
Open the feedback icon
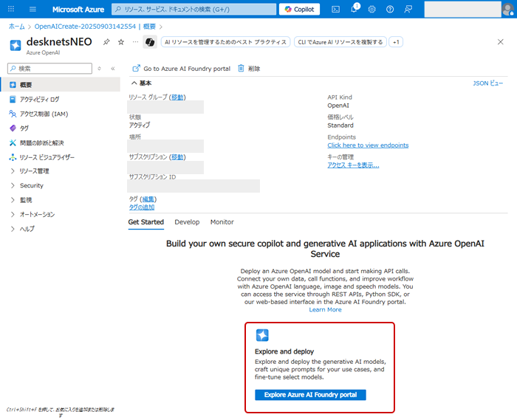408,9
